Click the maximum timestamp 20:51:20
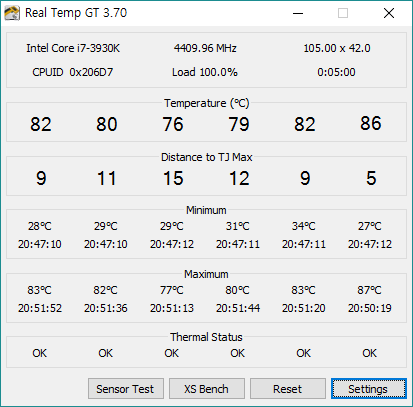Image resolution: width=413 pixels, height=407 pixels. [x=304, y=308]
